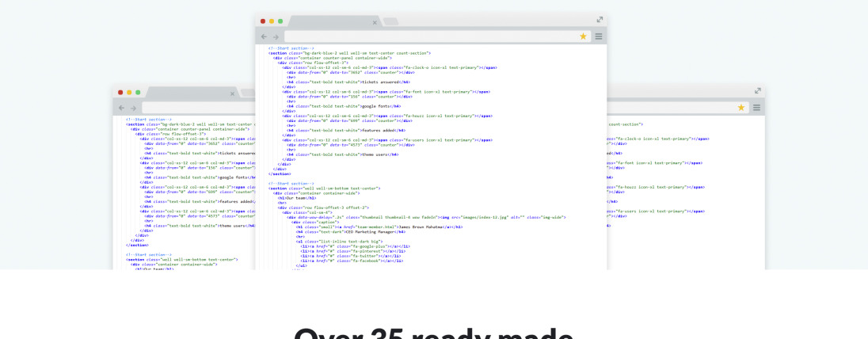Click bookmark star in right browser window

(x=742, y=107)
